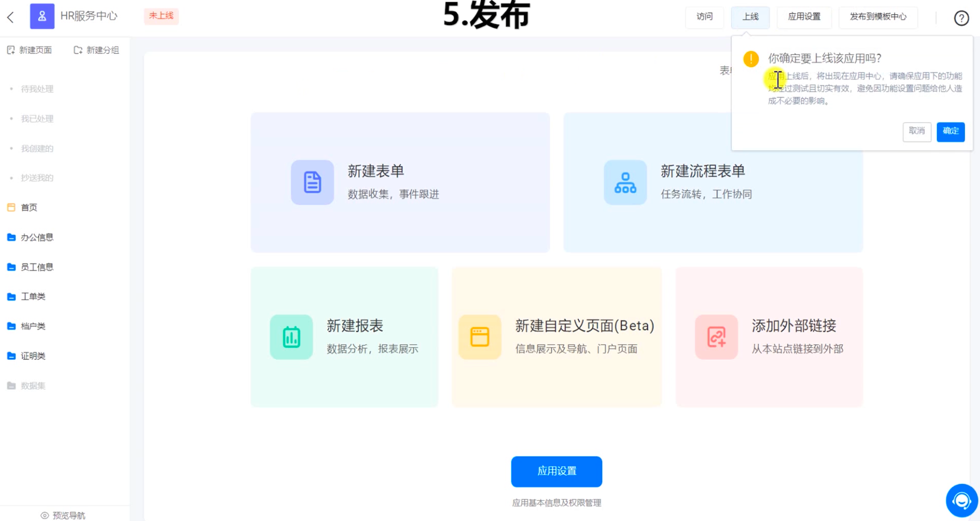Click the 未上线 status tag
Viewport: 980px width, 521px height.
click(x=161, y=16)
